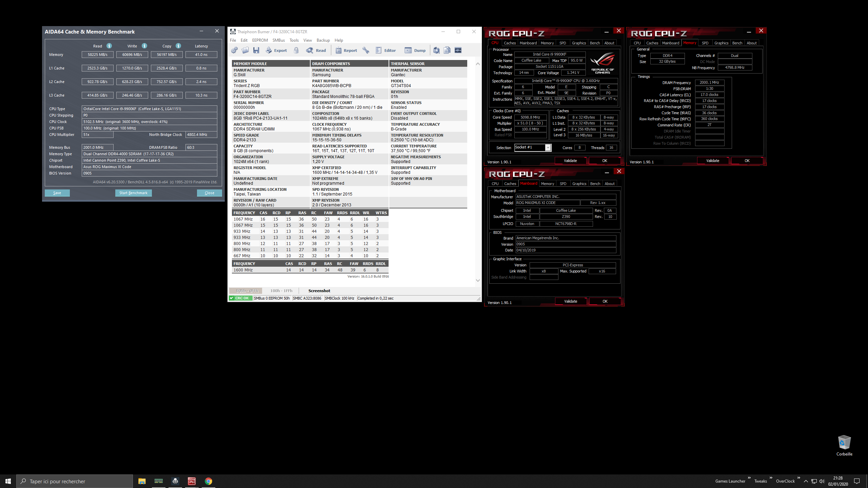Screen dimensions: 868x488
Task: Click the waveform monitor icon in Thaiphoon toolbar
Action: pos(458,50)
